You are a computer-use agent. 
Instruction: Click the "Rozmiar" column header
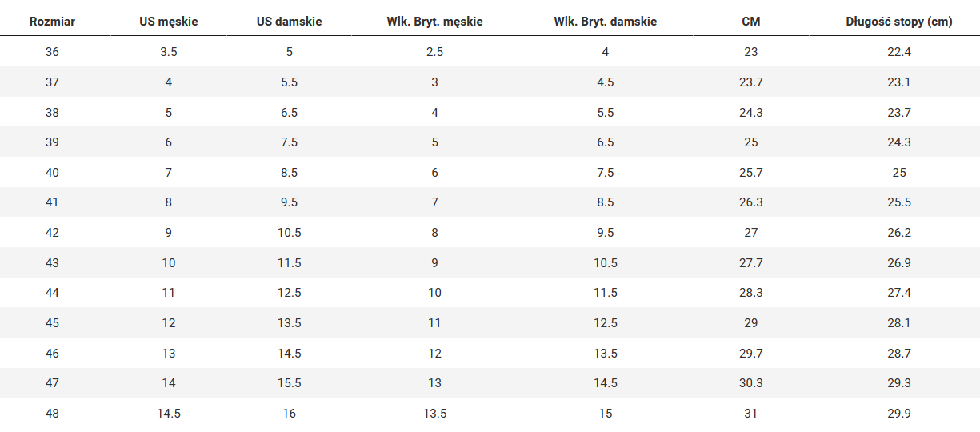coord(52,22)
